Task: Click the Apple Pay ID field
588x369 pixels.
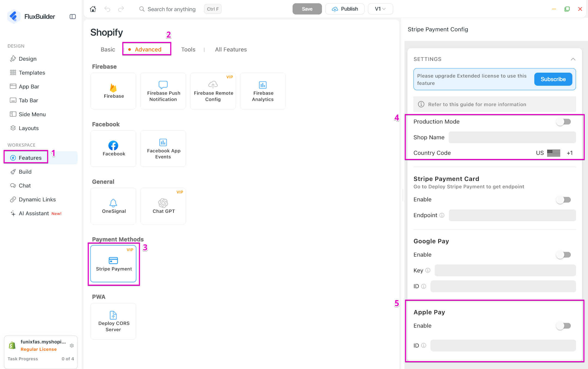Action: (x=503, y=345)
